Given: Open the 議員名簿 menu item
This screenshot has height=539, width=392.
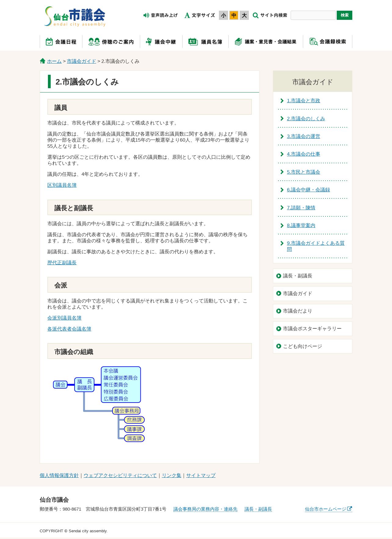Looking at the screenshot, I should coord(205,42).
